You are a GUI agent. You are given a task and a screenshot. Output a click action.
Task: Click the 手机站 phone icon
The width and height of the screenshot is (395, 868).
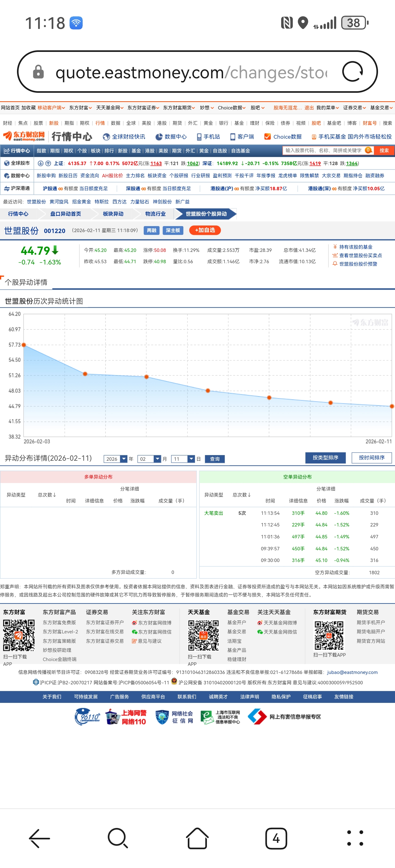[199, 136]
